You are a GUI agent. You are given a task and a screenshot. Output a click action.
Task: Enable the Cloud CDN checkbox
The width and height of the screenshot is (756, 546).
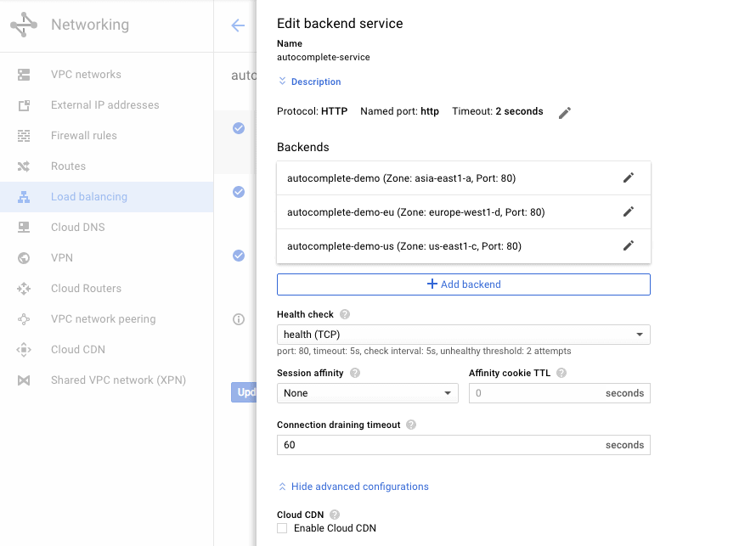pos(281,528)
